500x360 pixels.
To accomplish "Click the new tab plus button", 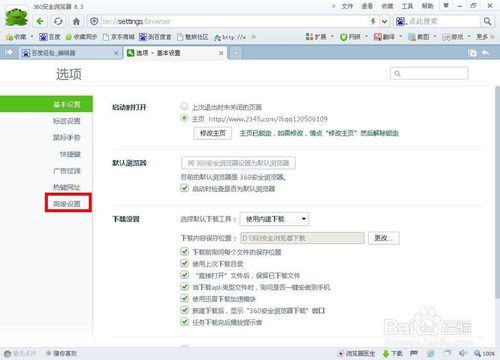I will tap(235, 53).
